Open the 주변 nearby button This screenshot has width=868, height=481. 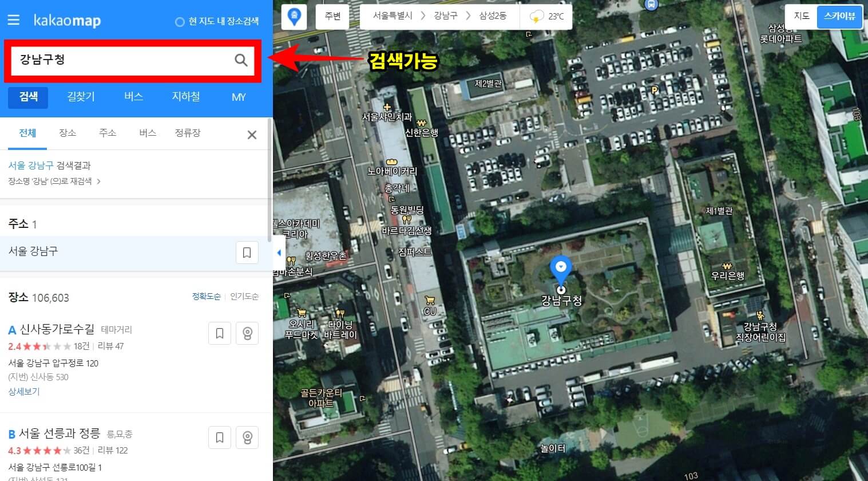point(332,16)
